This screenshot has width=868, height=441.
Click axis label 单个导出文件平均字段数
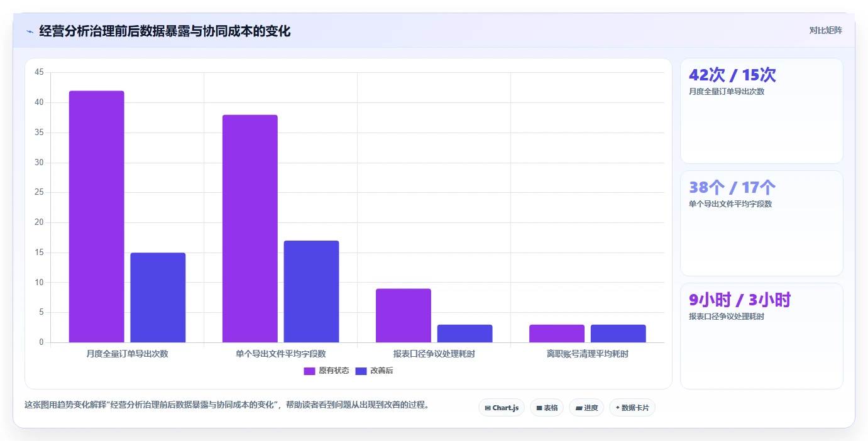[281, 354]
